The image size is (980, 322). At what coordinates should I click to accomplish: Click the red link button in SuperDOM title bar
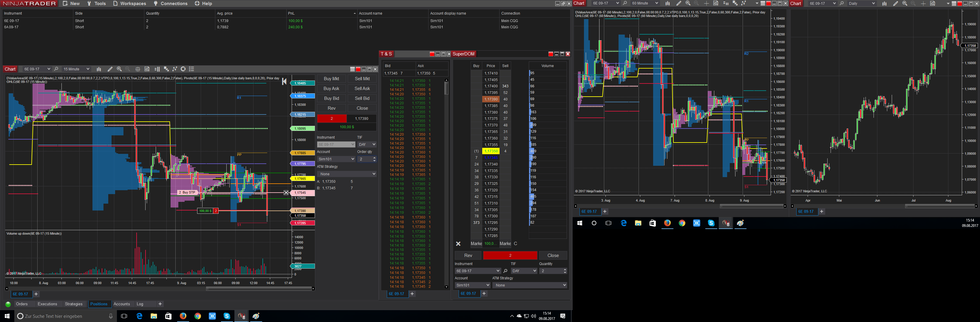tap(551, 54)
